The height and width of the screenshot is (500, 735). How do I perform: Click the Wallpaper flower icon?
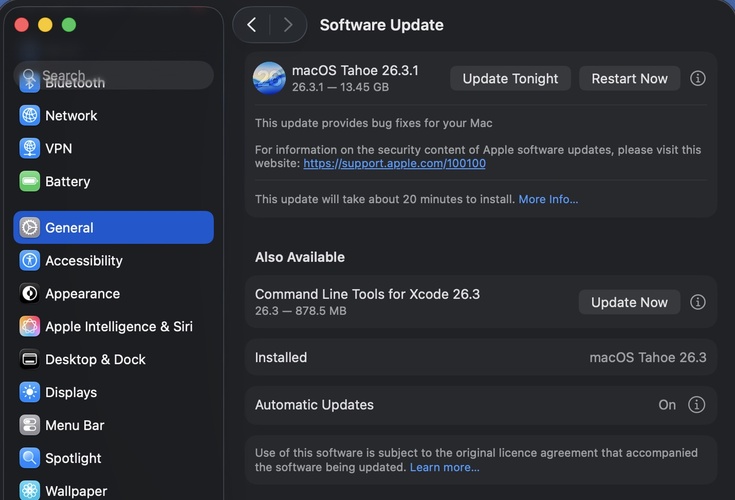30,491
